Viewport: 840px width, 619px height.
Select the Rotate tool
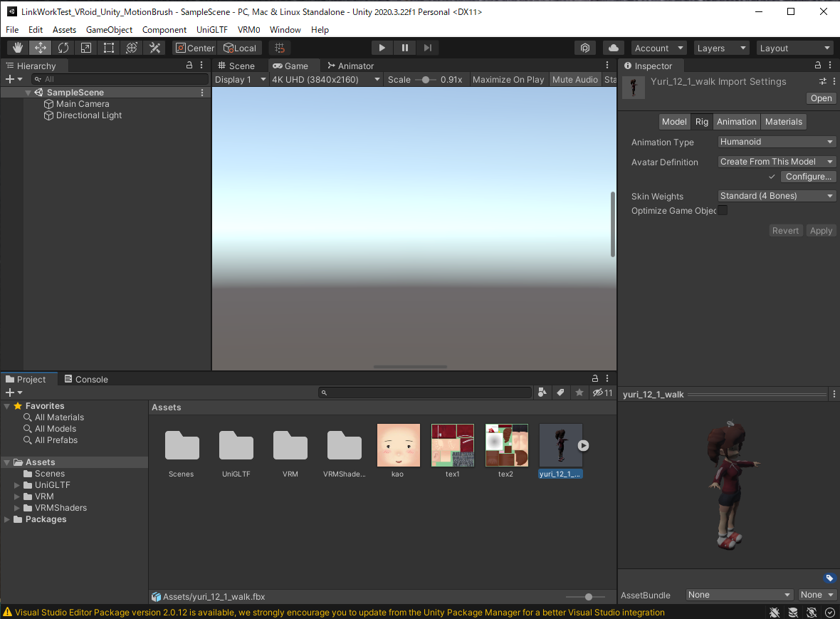[63, 48]
